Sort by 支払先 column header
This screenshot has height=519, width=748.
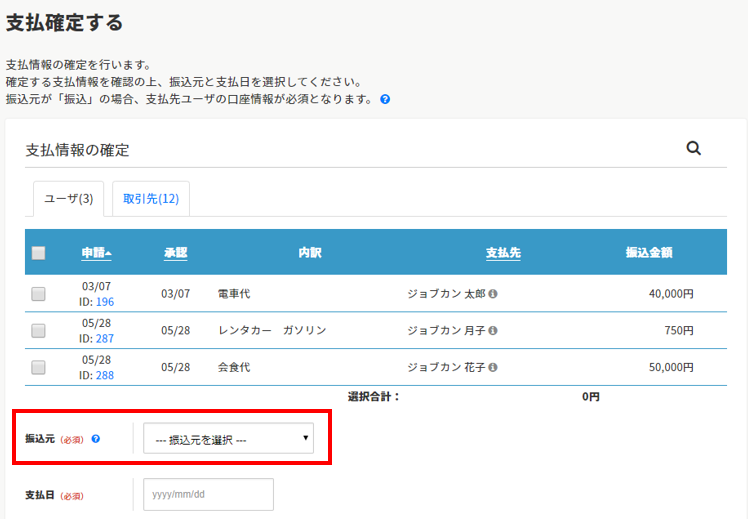503,253
